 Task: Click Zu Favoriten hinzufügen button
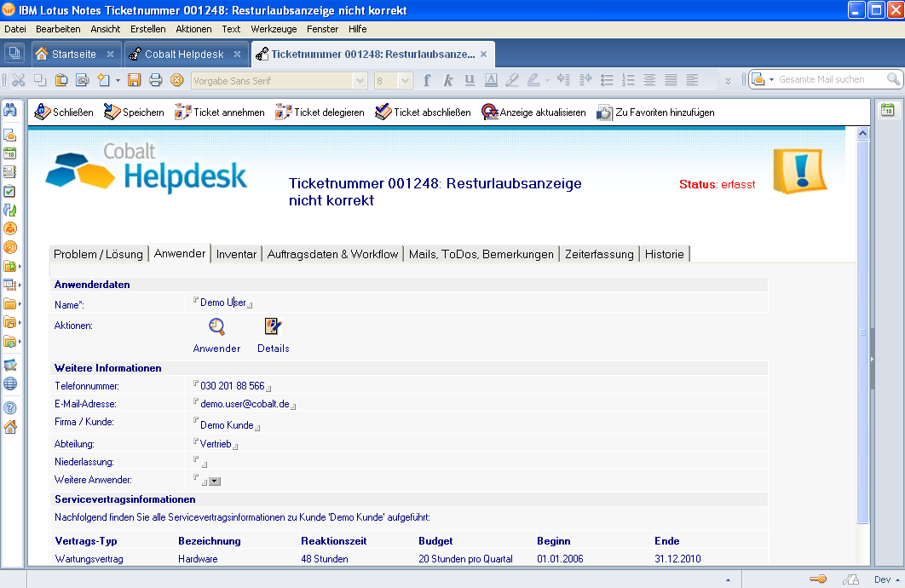click(x=655, y=112)
